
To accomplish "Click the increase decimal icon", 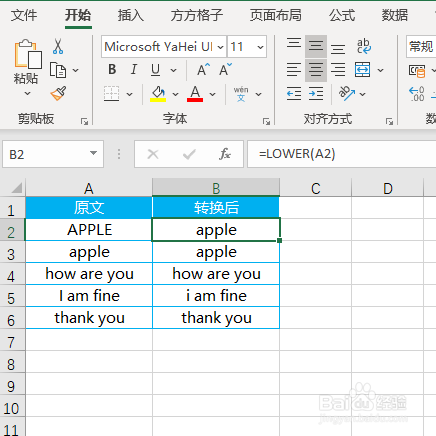I will (417, 94).
